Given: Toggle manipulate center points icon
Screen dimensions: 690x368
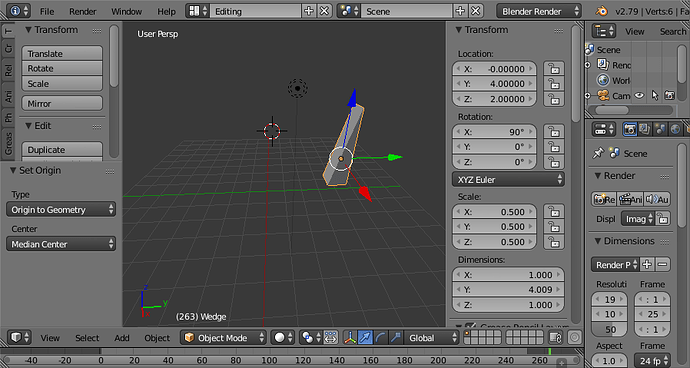Looking at the screenshot, I should coord(330,338).
